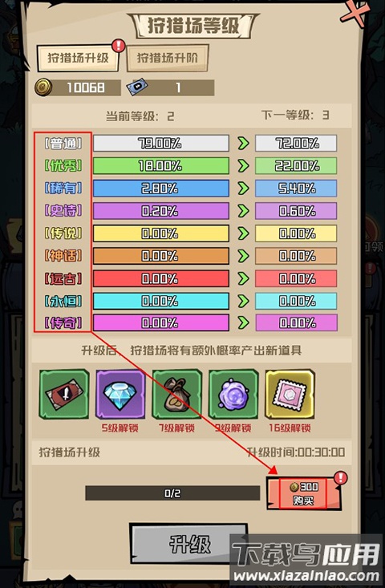
Task: Close the panel with the X icon
Action: [355, 14]
